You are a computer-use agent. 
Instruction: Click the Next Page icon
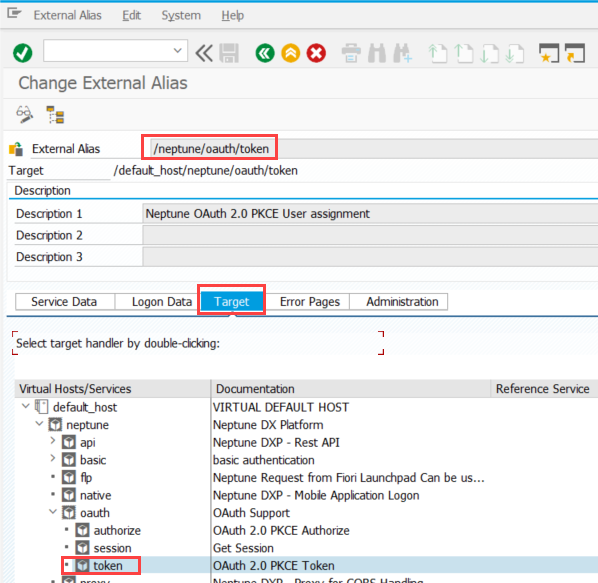pos(489,53)
